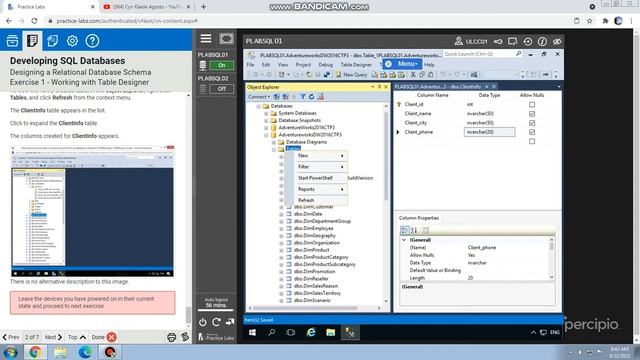Expand Database Snapshots node
Viewport: 640px width, 360px height.
(x=266, y=120)
